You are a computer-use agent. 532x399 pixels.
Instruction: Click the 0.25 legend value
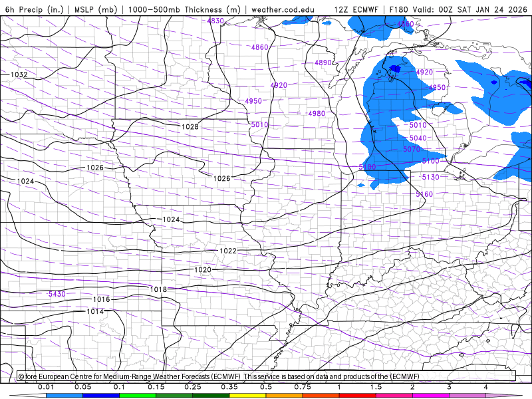click(193, 387)
